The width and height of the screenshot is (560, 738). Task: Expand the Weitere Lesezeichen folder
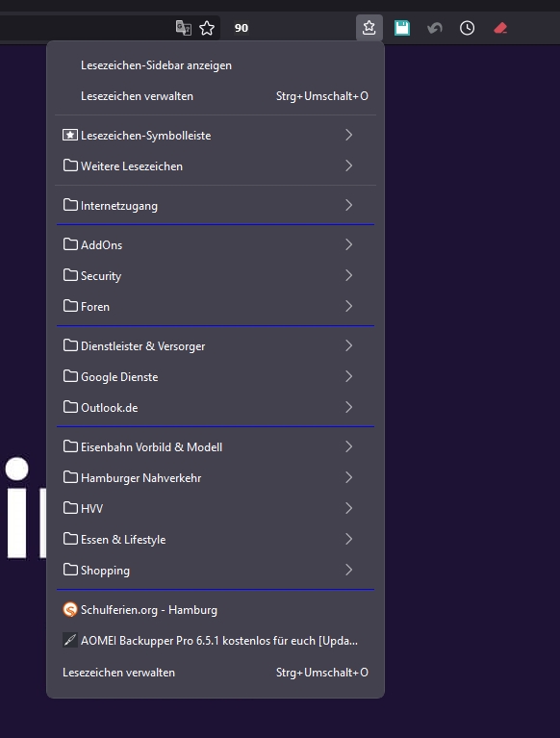tap(216, 166)
